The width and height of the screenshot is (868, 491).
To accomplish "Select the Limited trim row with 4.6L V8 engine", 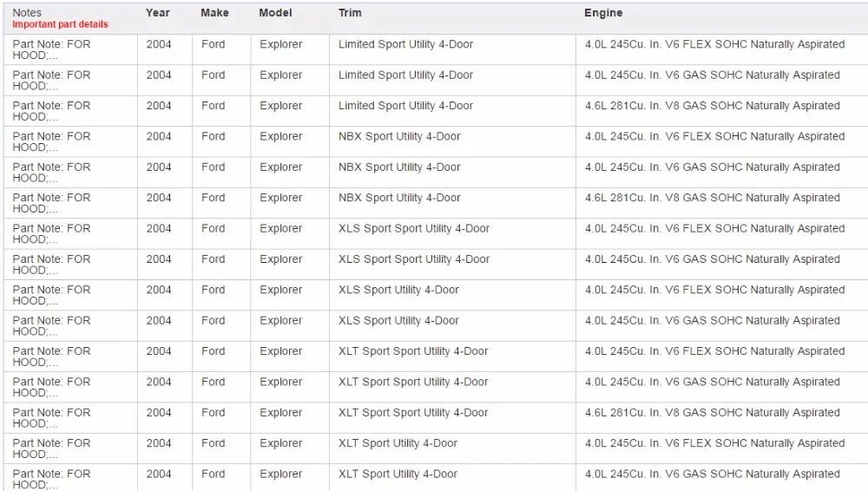I will tap(436, 111).
